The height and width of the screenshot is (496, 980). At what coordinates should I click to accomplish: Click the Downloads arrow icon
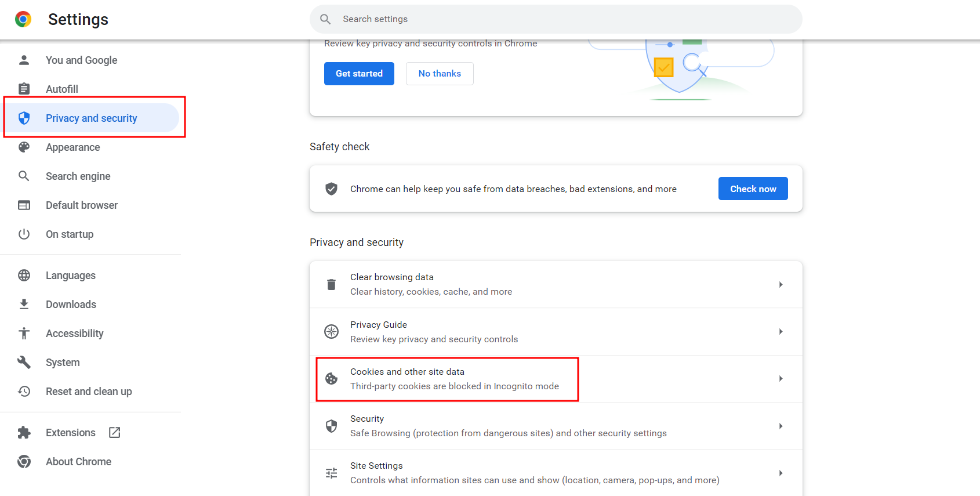[x=24, y=304]
